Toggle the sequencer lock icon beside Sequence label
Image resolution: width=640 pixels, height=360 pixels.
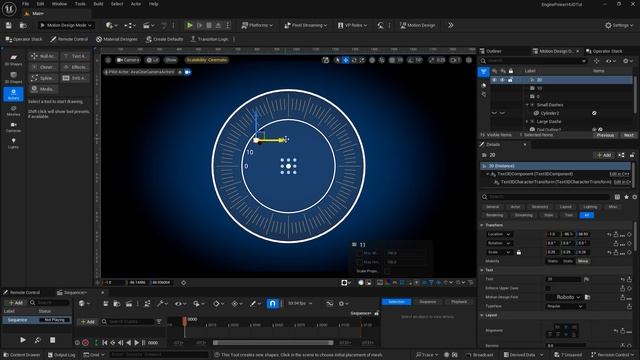click(376, 313)
